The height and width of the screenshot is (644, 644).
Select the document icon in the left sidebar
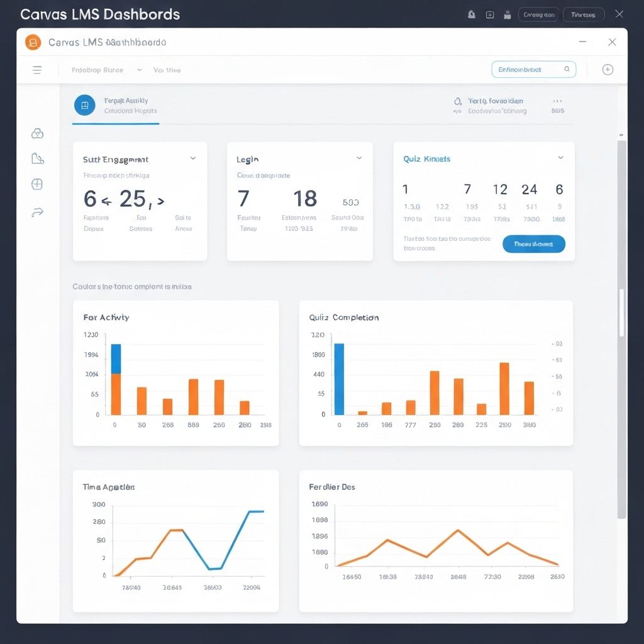click(37, 158)
